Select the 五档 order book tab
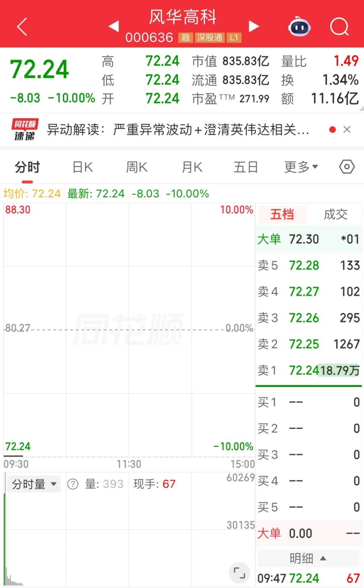 (x=282, y=214)
